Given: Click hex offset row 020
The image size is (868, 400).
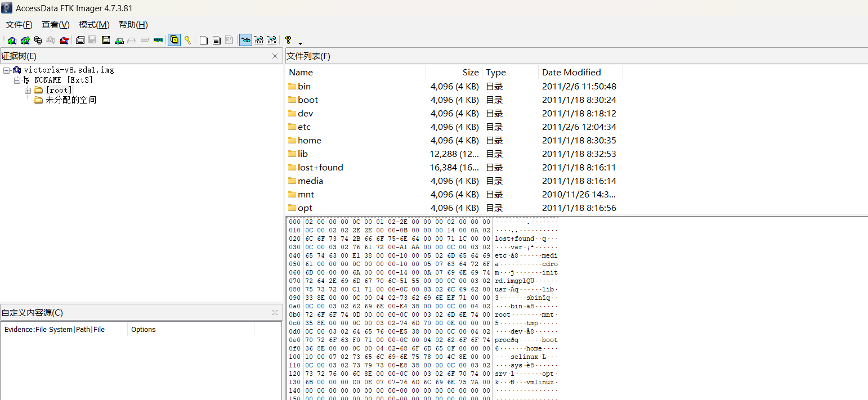Looking at the screenshot, I should point(294,239).
